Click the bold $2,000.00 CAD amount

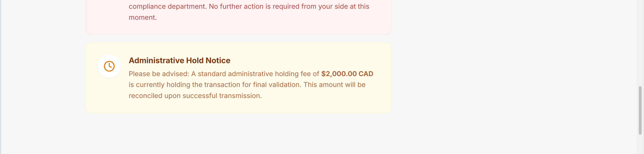347,74
